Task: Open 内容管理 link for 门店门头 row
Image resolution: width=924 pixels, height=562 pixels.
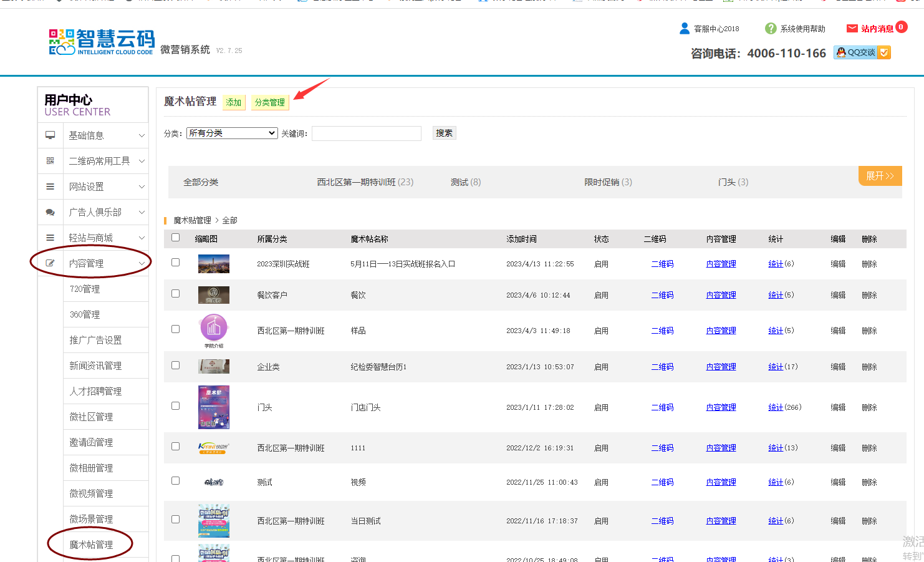Action: (x=721, y=407)
